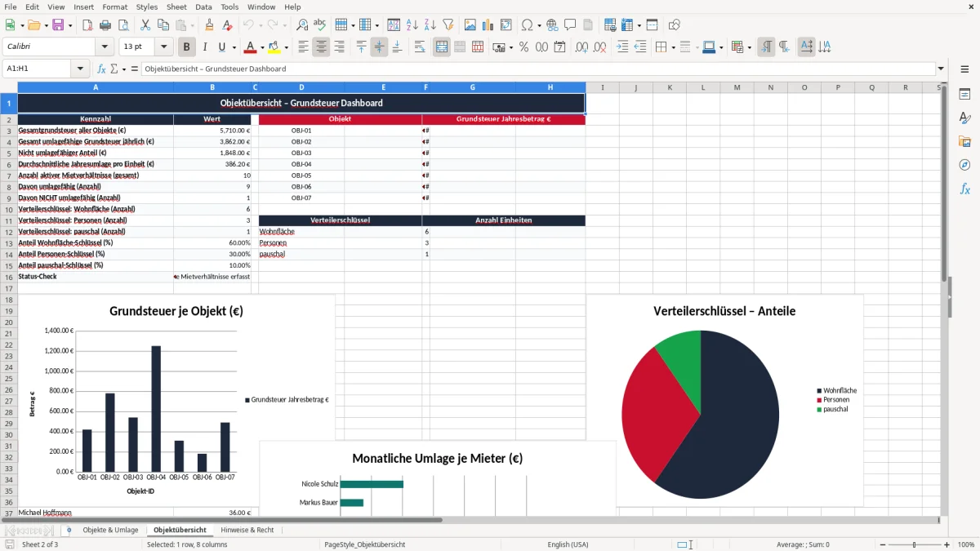Open sidebar Navigator compass icon
The image size is (980, 551).
tap(964, 165)
